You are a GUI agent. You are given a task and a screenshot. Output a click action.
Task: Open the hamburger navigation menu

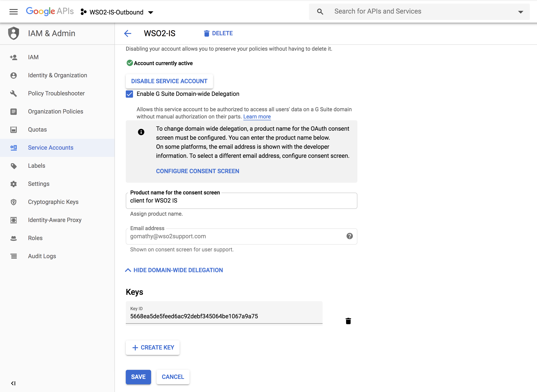(14, 12)
